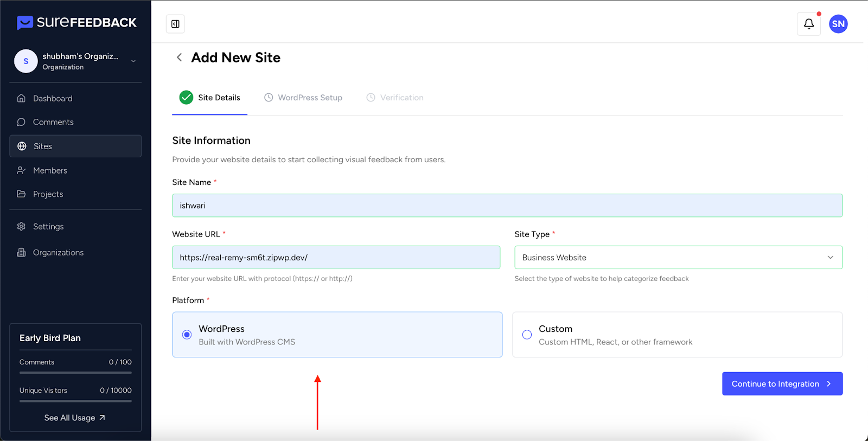Click the Comments usage progress bar

click(75, 373)
